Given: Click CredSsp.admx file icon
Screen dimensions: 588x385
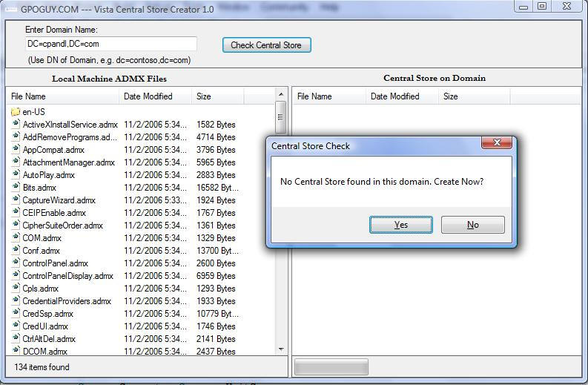Looking at the screenshot, I should pos(16,313).
